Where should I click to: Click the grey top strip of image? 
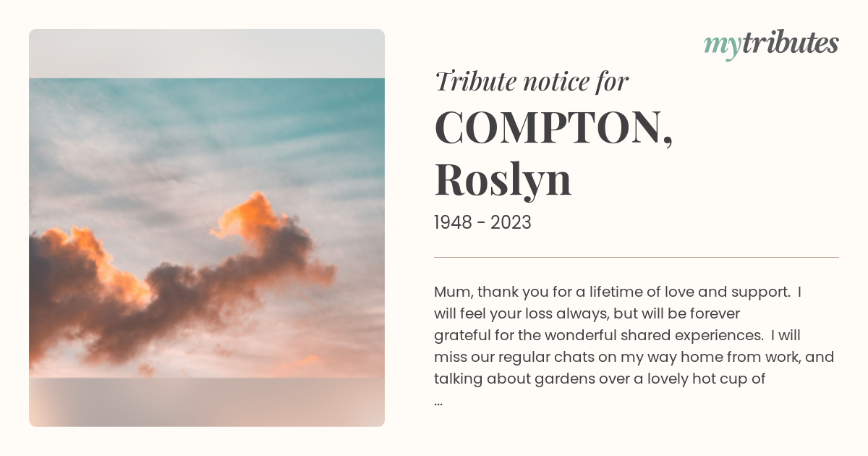point(207,54)
